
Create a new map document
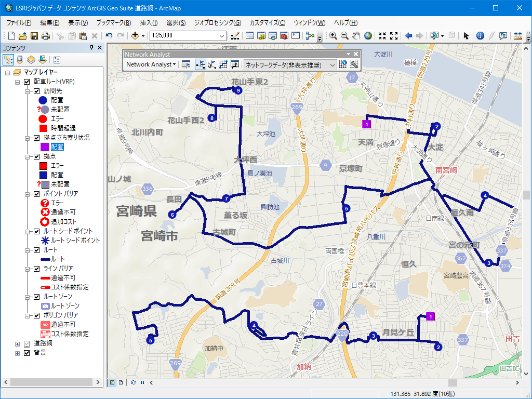coord(11,36)
